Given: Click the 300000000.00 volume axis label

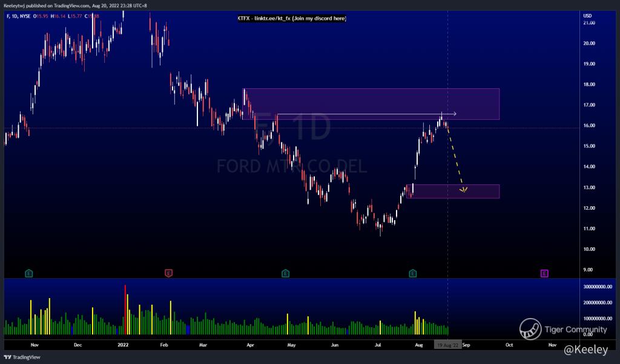Looking at the screenshot, I should (x=598, y=287).
